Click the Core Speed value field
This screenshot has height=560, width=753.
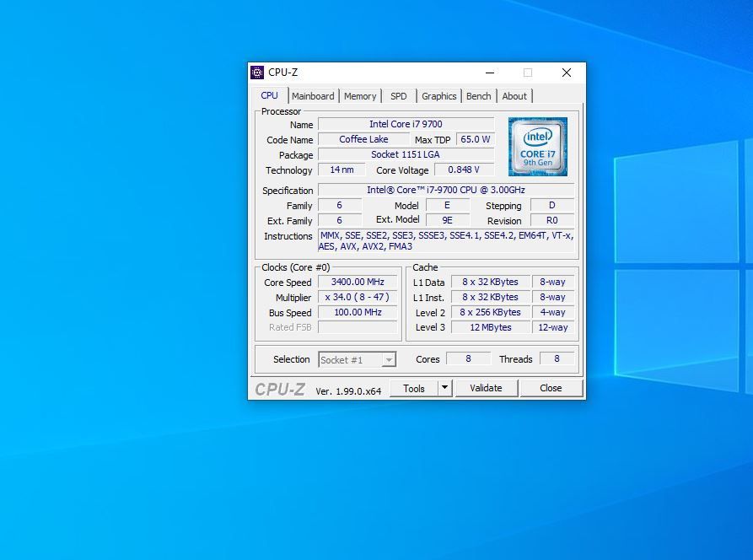click(x=358, y=283)
